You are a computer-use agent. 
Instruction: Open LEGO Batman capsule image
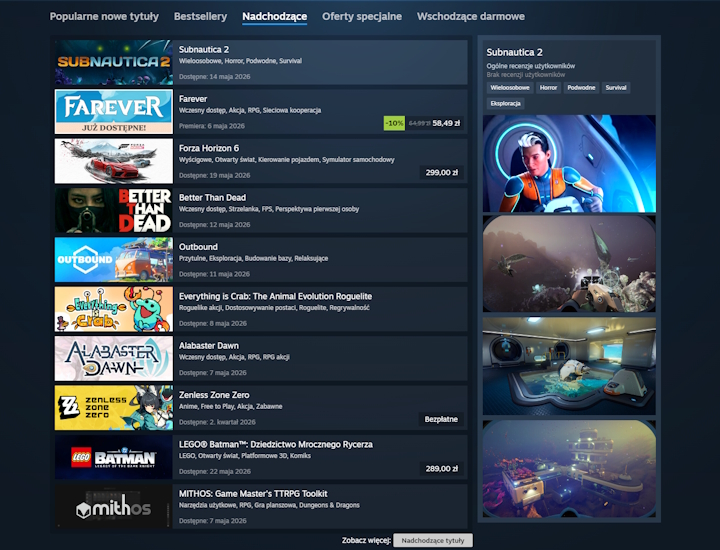tap(114, 457)
